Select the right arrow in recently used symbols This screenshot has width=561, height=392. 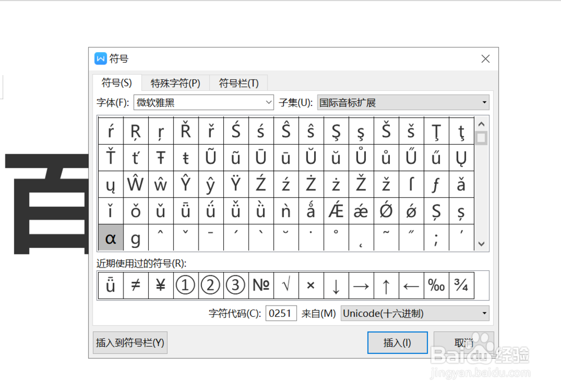[361, 285]
